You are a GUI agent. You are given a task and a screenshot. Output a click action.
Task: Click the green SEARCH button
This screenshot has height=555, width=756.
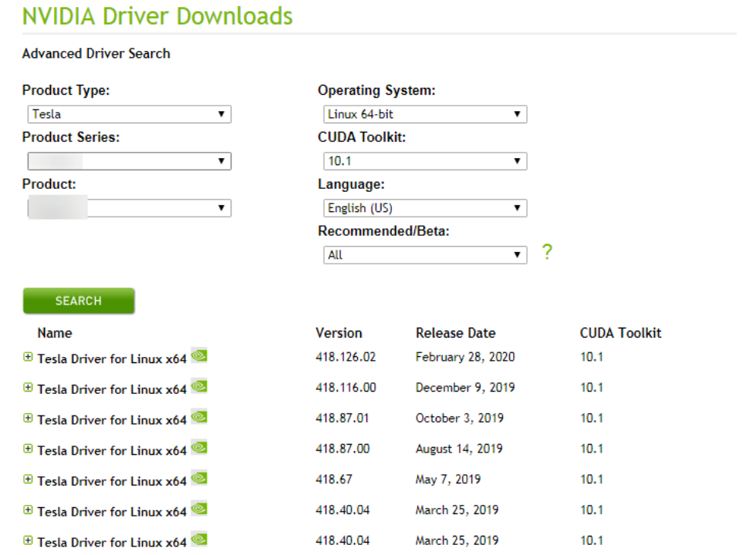click(x=79, y=301)
